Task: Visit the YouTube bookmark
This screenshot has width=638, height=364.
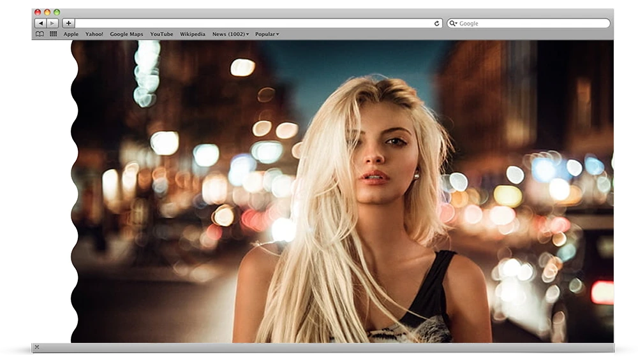Action: pyautogui.click(x=161, y=34)
